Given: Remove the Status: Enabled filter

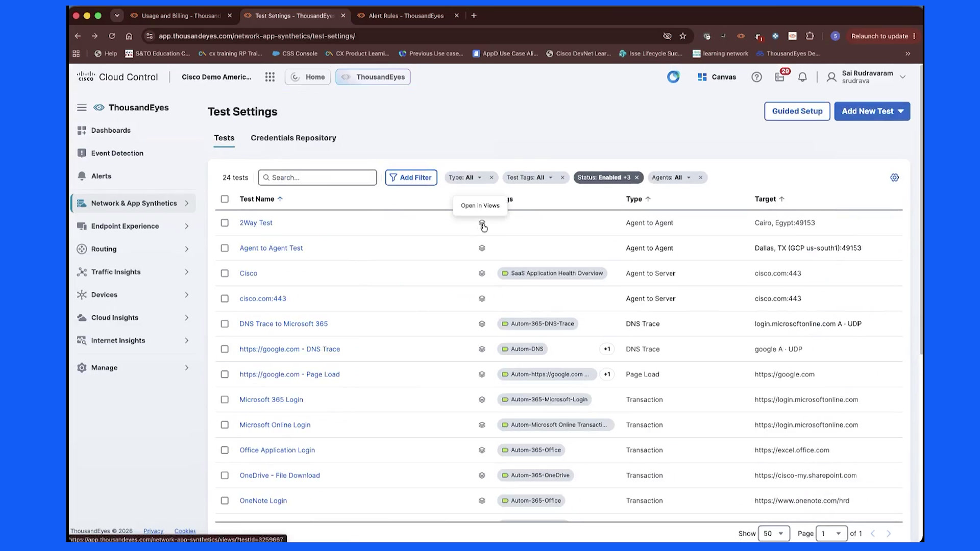Looking at the screenshot, I should (636, 178).
